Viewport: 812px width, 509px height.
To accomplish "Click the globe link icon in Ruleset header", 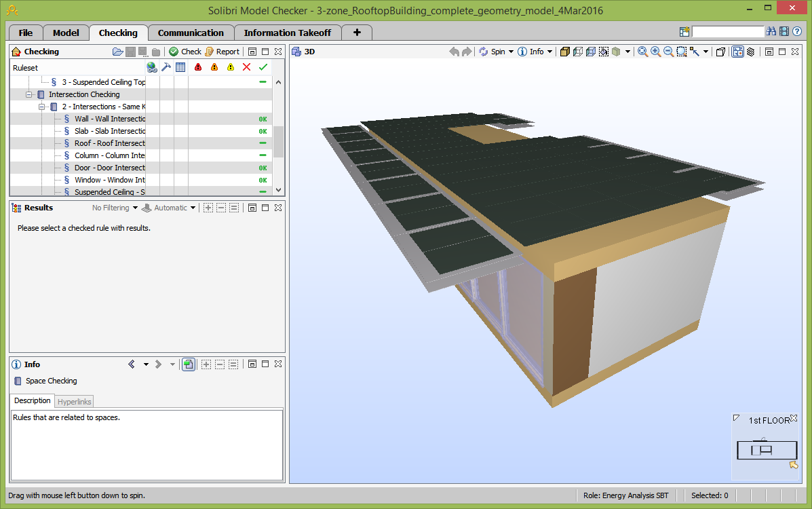I will [152, 67].
